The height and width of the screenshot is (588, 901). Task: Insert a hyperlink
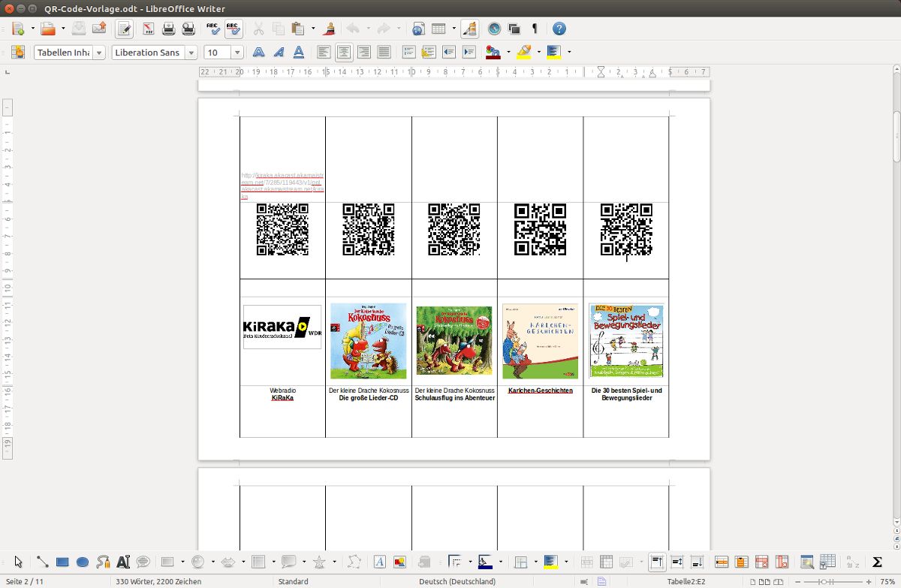coord(418,29)
